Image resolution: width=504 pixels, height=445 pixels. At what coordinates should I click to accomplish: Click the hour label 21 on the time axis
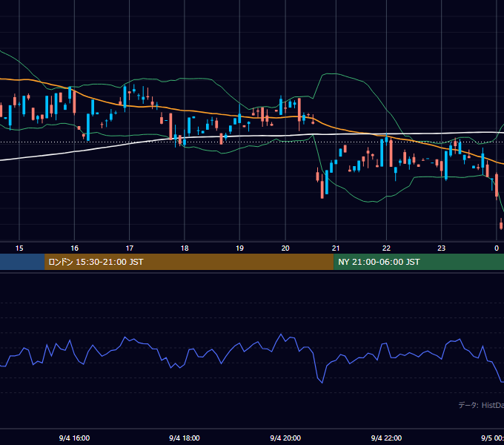(x=336, y=248)
